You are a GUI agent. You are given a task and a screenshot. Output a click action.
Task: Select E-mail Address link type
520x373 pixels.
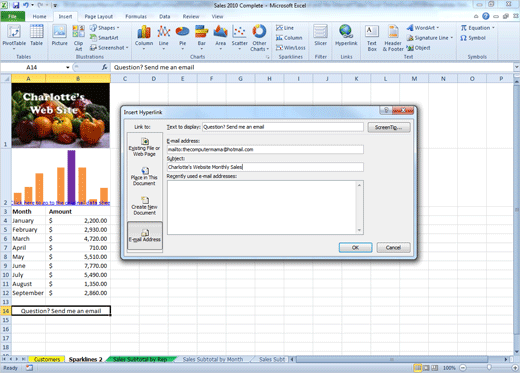point(145,235)
